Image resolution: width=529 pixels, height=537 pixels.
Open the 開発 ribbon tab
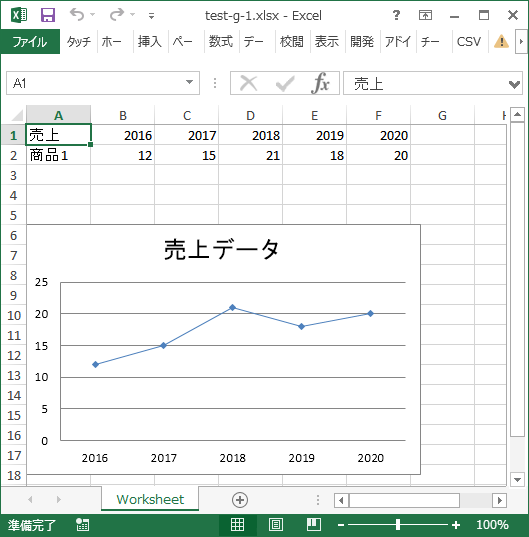362,42
